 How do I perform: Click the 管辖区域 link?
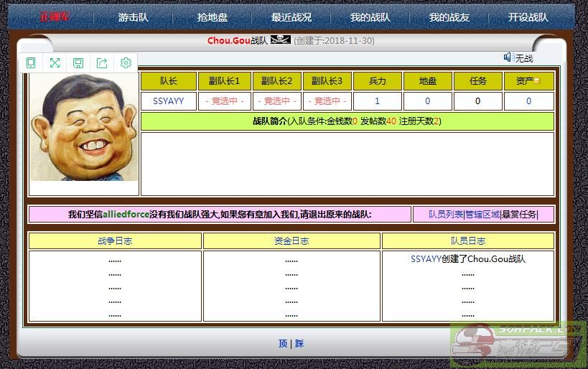[x=482, y=214]
